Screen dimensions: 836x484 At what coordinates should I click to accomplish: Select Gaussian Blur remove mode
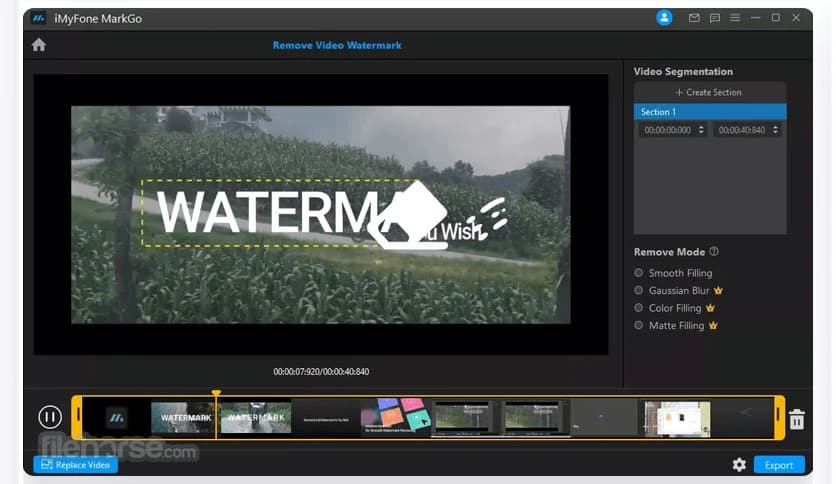(x=639, y=291)
